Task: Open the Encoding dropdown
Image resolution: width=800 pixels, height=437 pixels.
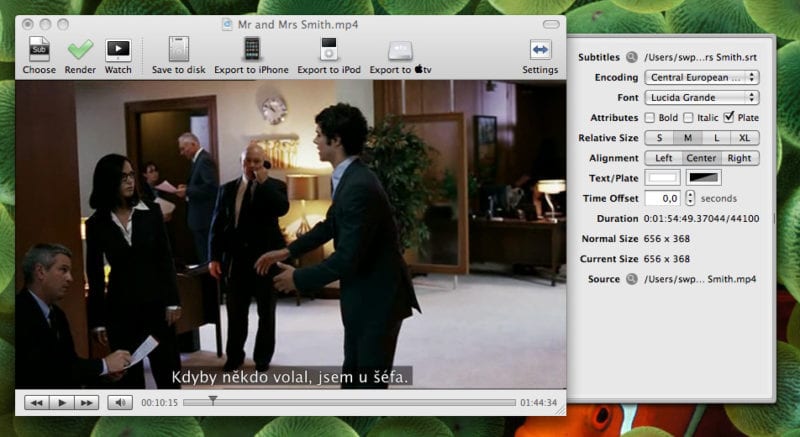Action: pos(702,78)
